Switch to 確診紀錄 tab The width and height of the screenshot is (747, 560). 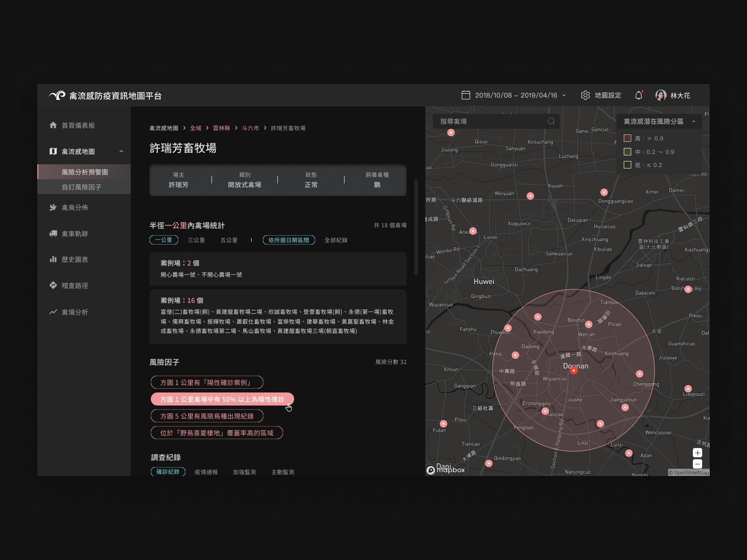168,472
